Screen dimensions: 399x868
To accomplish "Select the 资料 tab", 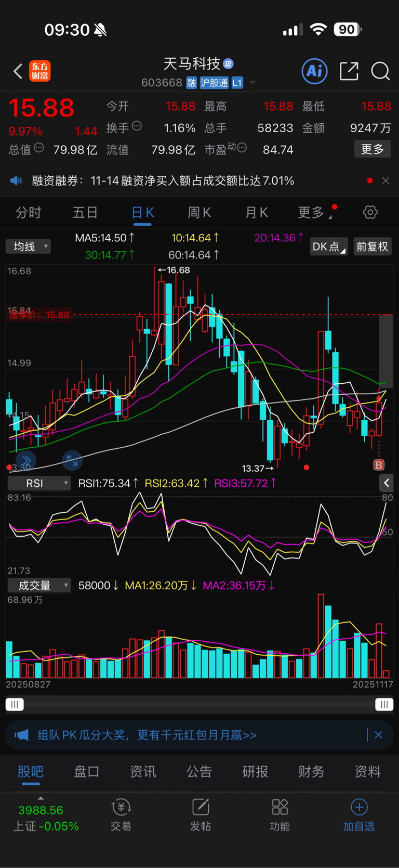I will coord(367,772).
